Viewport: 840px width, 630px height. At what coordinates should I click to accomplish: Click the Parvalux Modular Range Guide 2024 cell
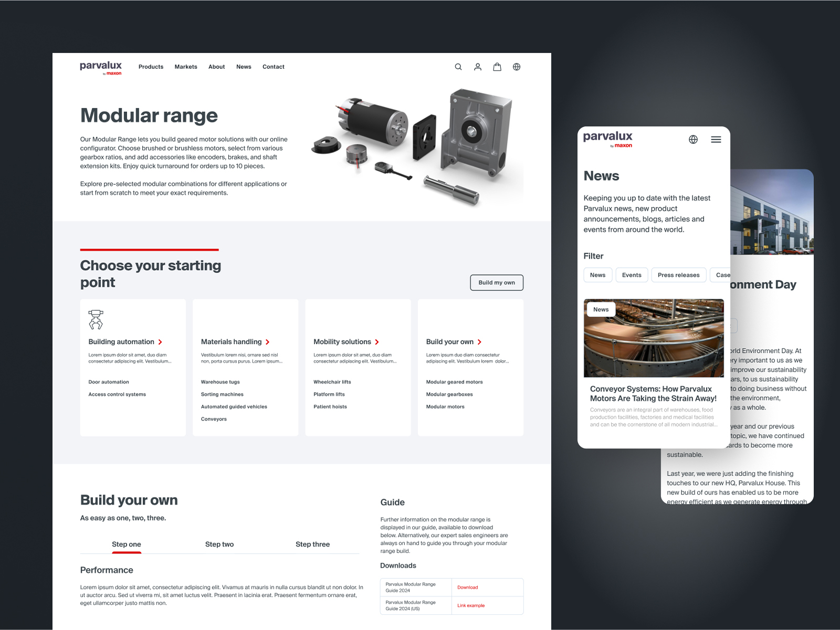click(x=416, y=587)
